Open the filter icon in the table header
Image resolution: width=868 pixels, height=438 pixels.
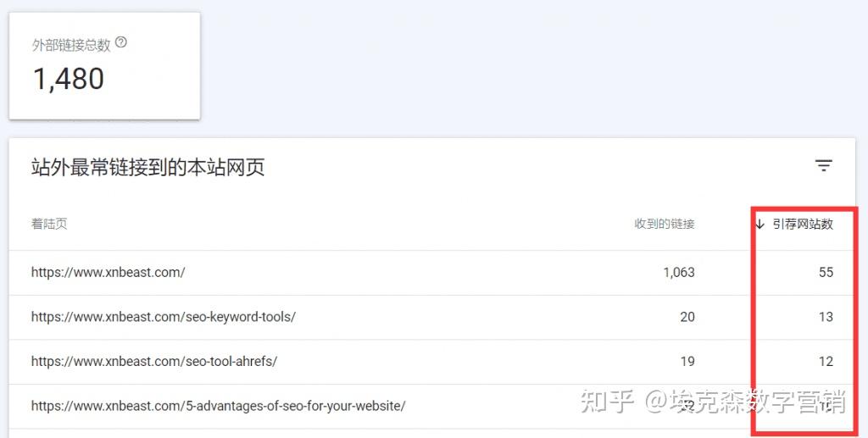(x=824, y=165)
